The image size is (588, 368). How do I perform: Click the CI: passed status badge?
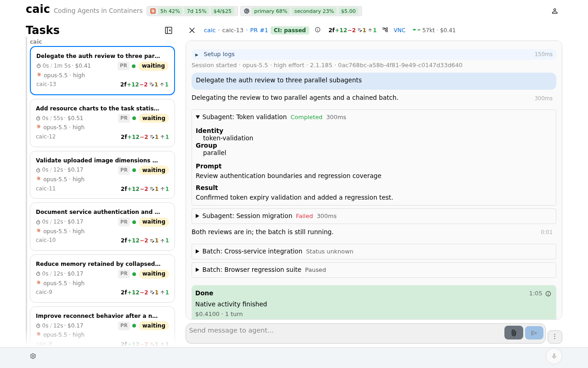(290, 30)
